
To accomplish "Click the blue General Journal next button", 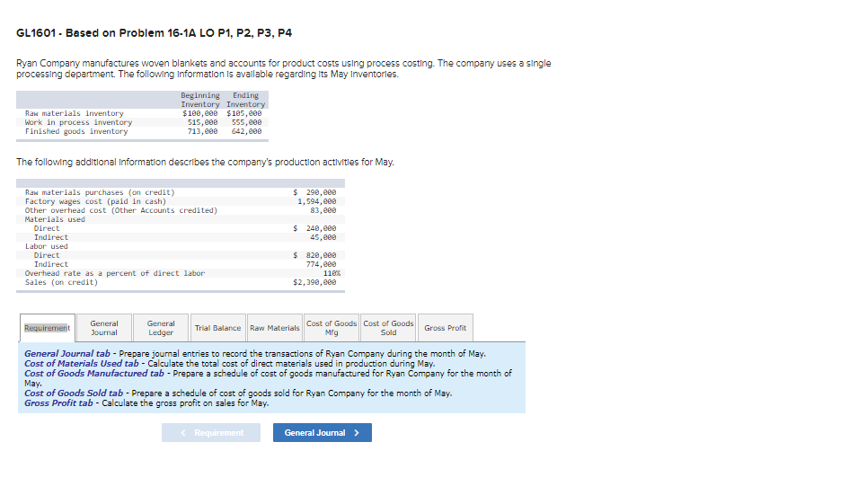I will click(x=323, y=432).
